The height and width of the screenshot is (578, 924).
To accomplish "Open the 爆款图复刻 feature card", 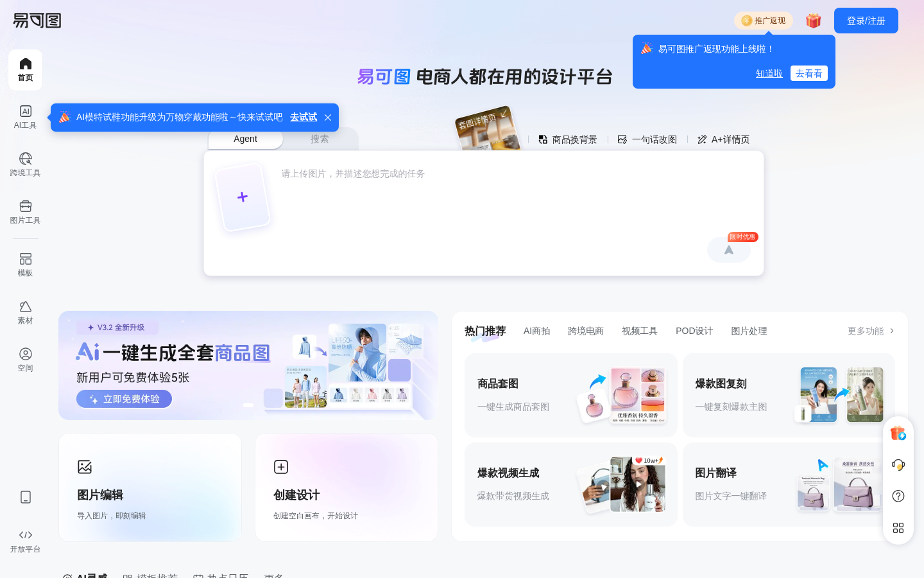I will [x=789, y=395].
